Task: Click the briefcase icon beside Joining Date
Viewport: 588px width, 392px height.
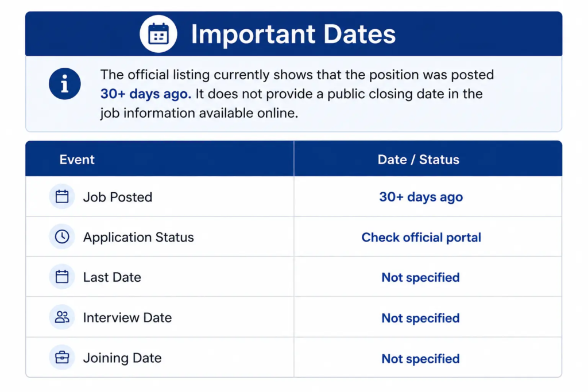Action: 62,357
